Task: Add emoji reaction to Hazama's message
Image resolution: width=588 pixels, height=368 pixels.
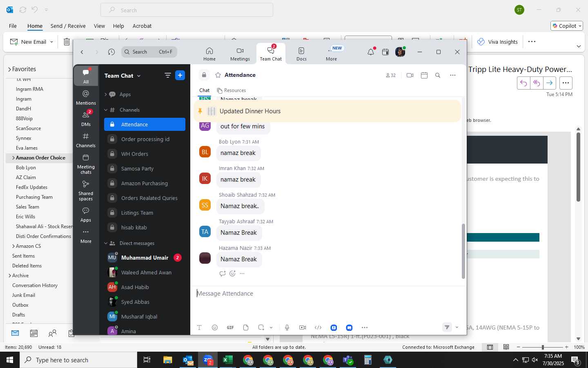Action: tap(232, 274)
